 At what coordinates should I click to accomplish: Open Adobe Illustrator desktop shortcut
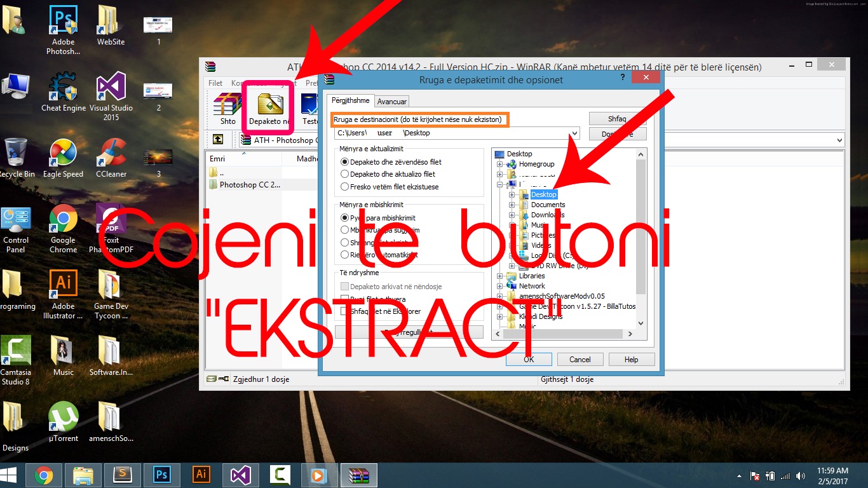64,295
